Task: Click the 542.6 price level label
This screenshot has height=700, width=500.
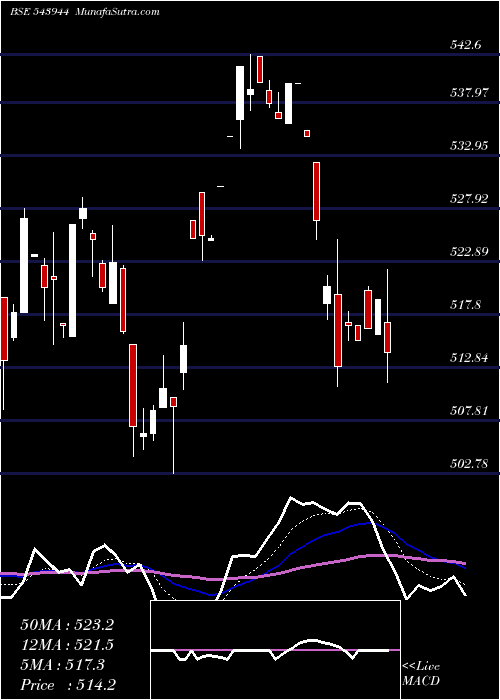Action: tap(468, 45)
